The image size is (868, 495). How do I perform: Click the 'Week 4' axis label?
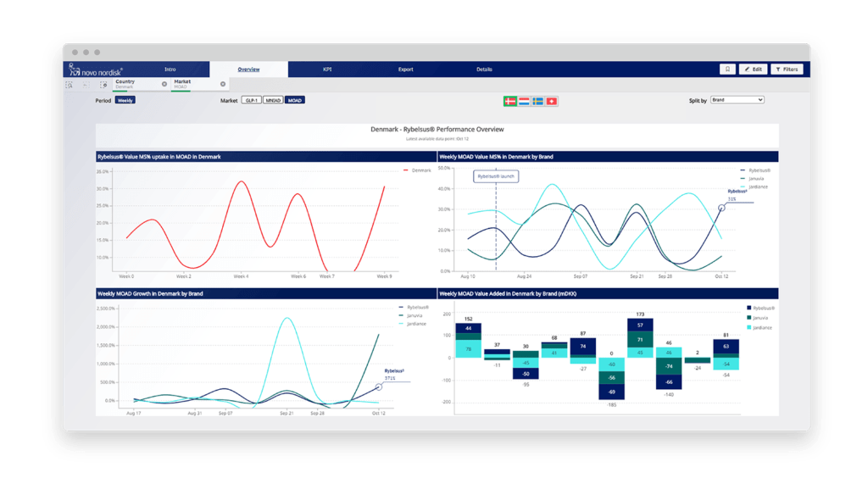point(241,275)
